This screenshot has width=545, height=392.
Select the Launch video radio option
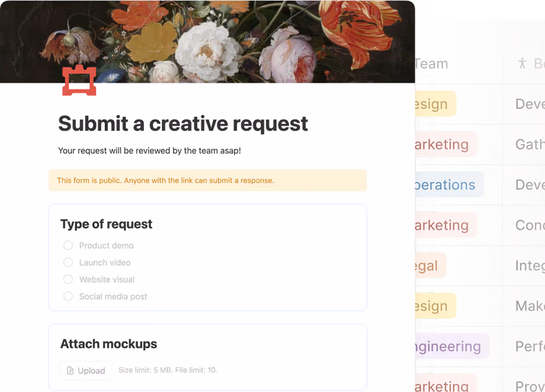coord(68,262)
